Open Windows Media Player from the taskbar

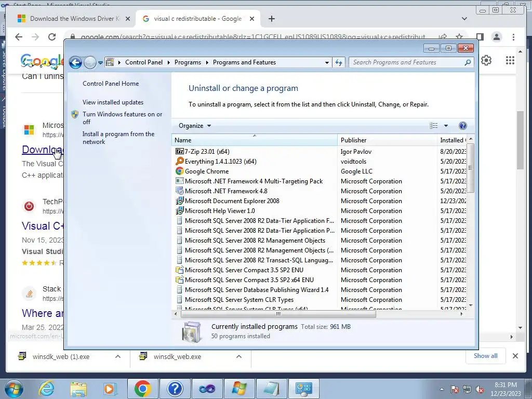pos(110,389)
